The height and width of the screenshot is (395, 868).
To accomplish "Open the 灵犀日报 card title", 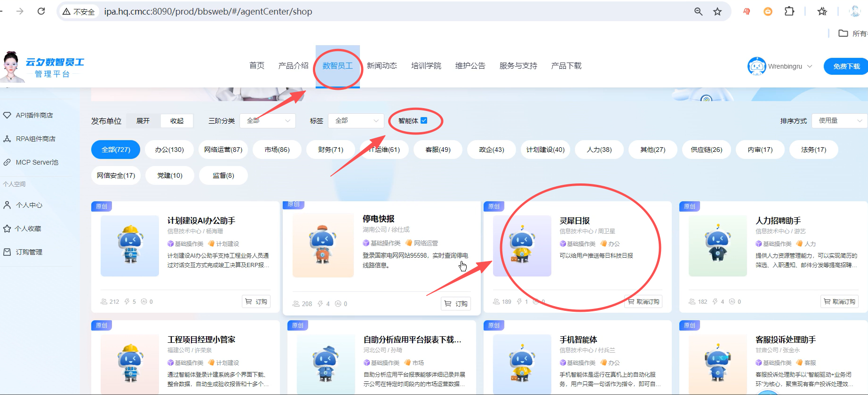I will pos(574,221).
